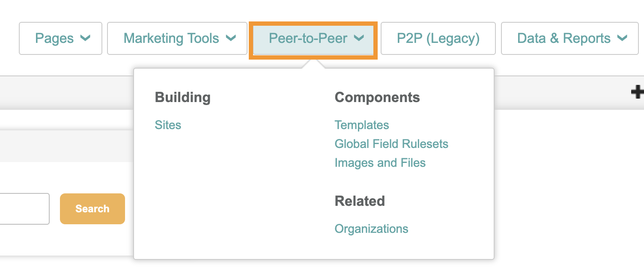Expand the Marketing Tools menu label
644x271 pixels.
(171, 39)
